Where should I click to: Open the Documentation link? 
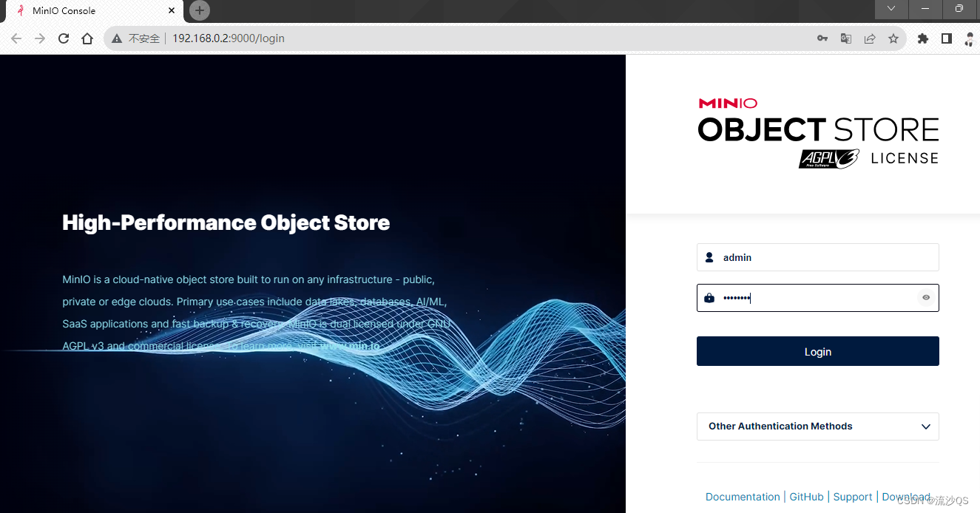coord(743,497)
